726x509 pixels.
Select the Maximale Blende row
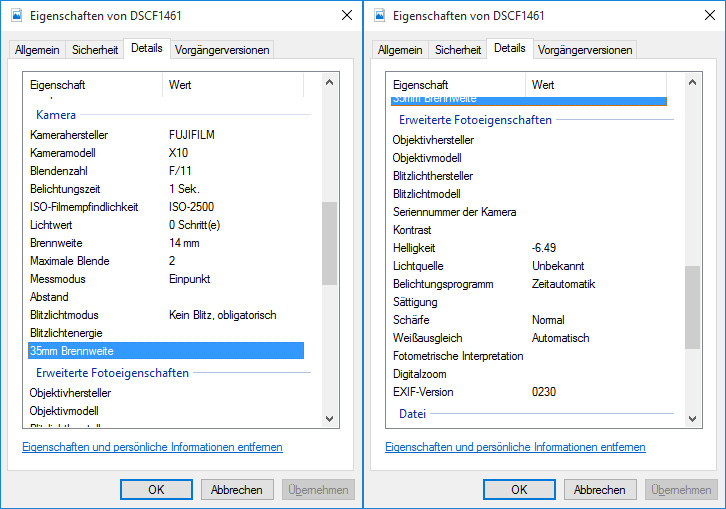click(x=166, y=261)
